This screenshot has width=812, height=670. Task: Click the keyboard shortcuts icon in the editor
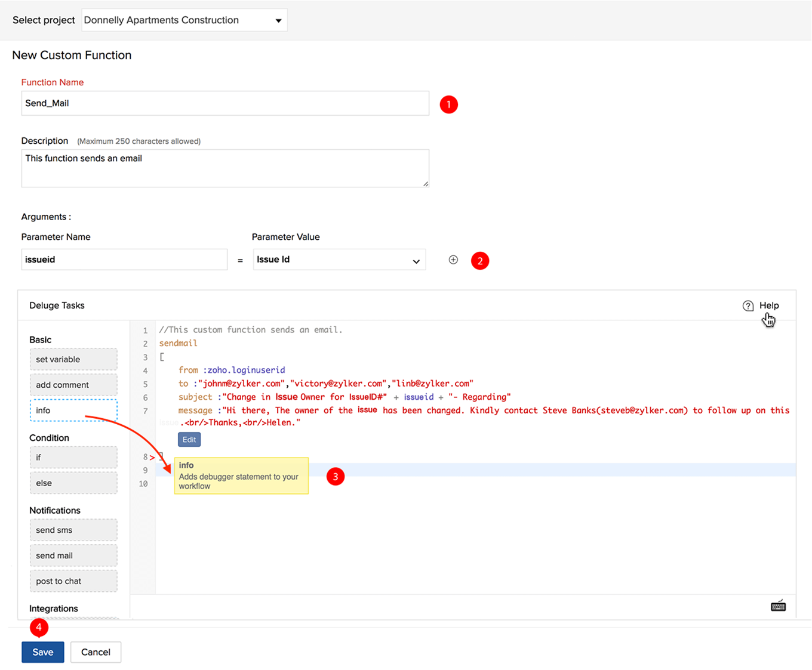[778, 606]
